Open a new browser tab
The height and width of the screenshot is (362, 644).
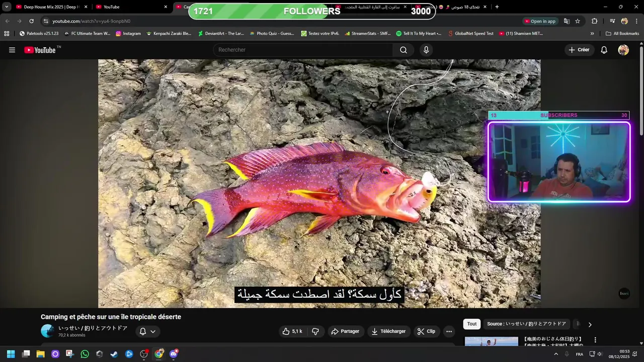point(497,7)
